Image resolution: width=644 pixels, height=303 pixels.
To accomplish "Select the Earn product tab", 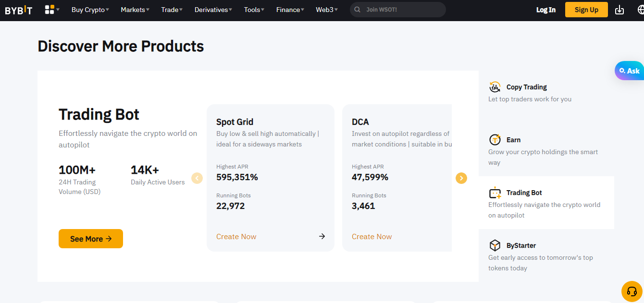I will pos(546,150).
